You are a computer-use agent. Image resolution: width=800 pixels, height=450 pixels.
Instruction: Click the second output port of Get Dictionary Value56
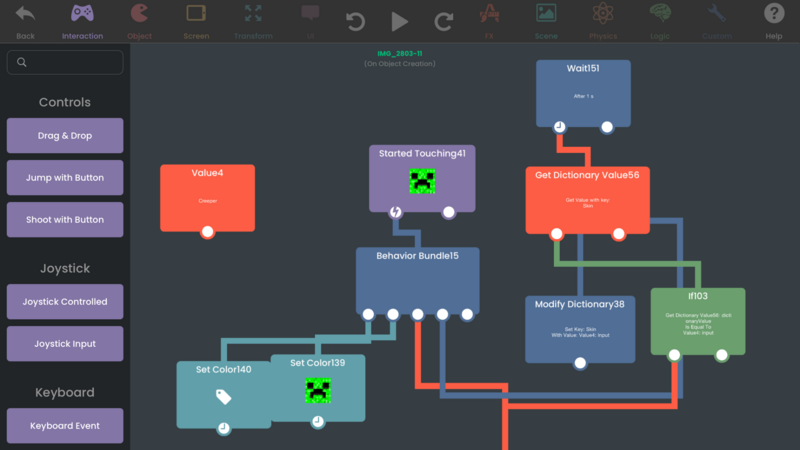point(618,234)
